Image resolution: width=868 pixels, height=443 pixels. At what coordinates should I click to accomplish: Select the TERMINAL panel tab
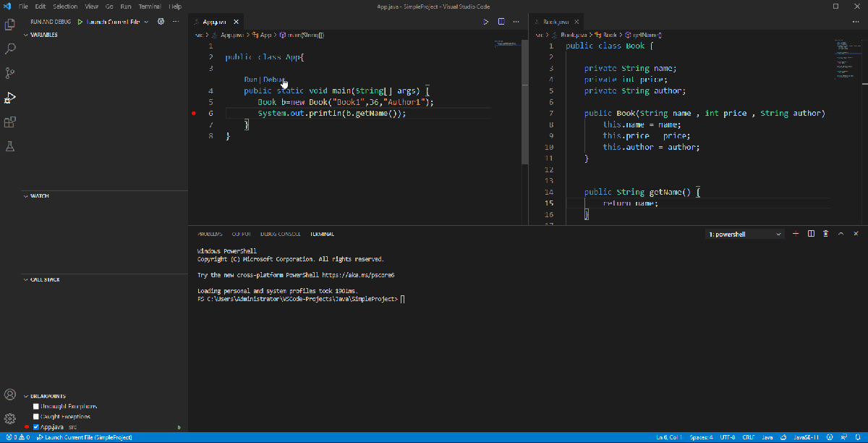pyautogui.click(x=323, y=234)
